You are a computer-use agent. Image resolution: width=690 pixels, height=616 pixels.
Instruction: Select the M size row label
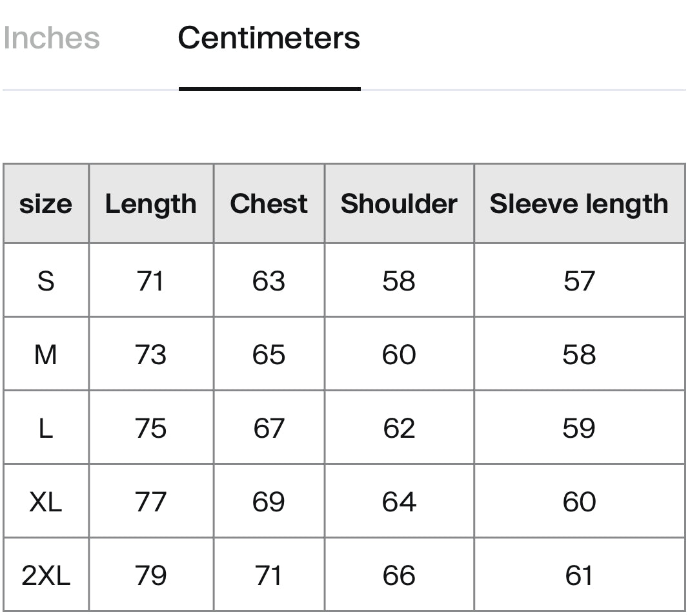pyautogui.click(x=46, y=354)
